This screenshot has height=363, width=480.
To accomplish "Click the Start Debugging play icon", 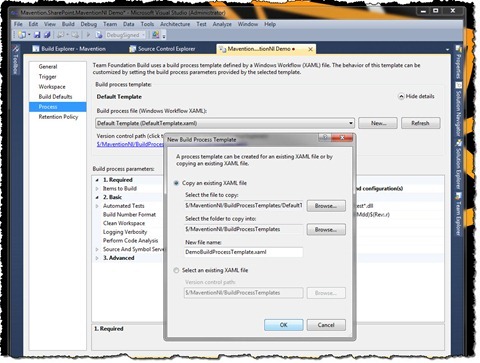I will (x=88, y=35).
